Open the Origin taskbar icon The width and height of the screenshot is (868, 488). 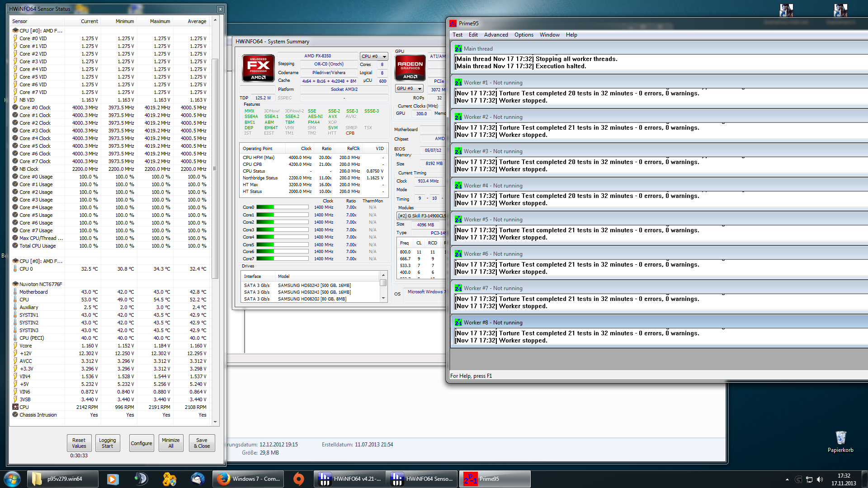tap(298, 479)
